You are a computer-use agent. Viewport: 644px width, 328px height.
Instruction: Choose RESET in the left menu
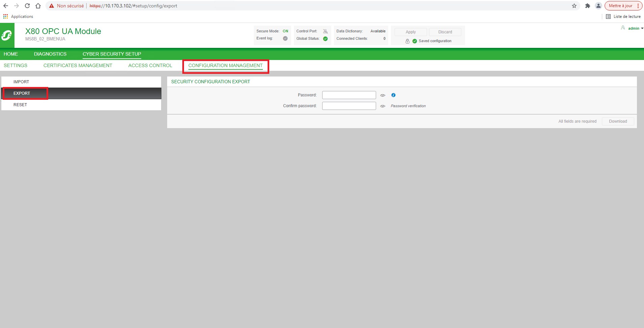[x=81, y=105]
